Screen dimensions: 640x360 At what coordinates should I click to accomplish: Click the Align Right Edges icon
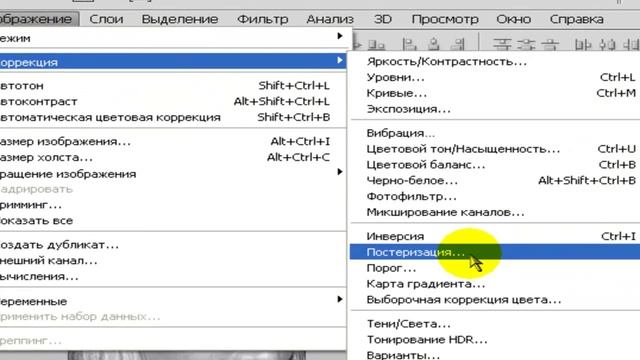[457, 44]
